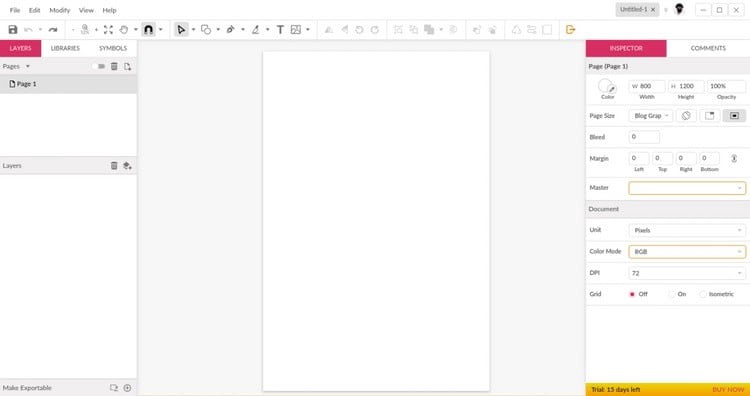750x396 pixels.
Task: Select the Zoom tool icon
Action: click(85, 30)
